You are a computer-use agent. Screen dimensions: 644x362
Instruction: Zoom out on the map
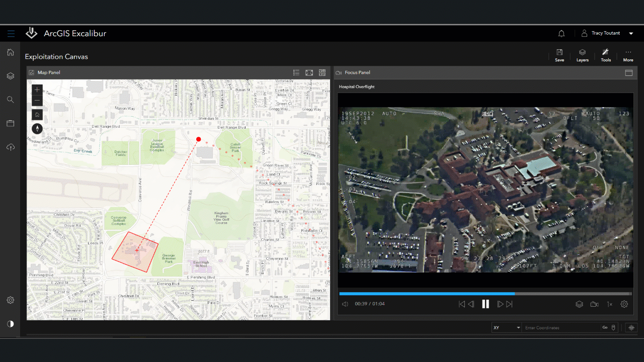(37, 101)
